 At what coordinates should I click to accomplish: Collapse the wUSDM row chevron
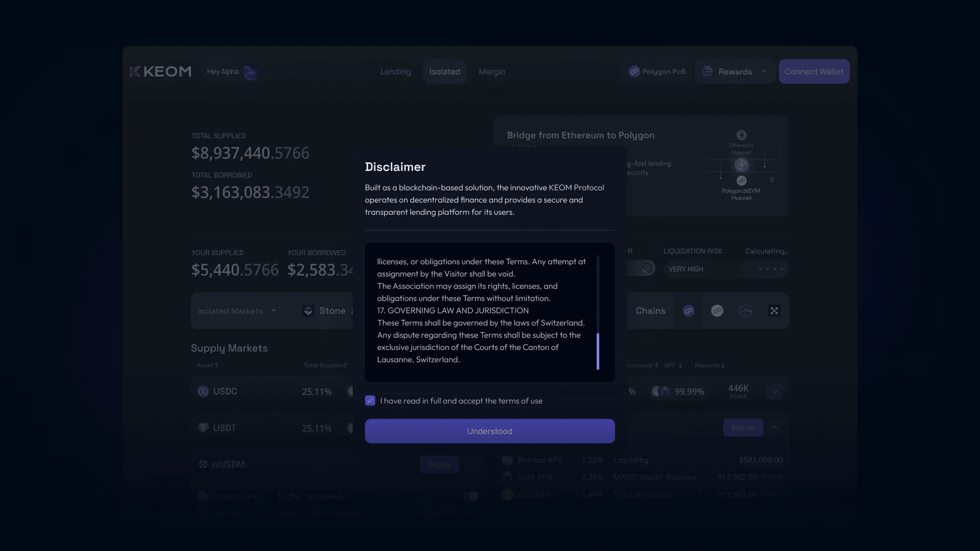coord(470,464)
